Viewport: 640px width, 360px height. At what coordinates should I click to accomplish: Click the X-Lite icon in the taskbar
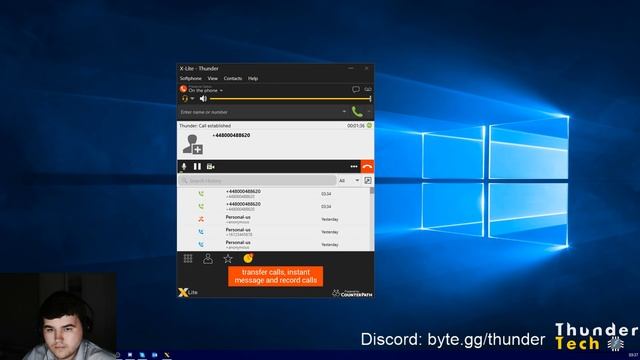click(x=167, y=356)
